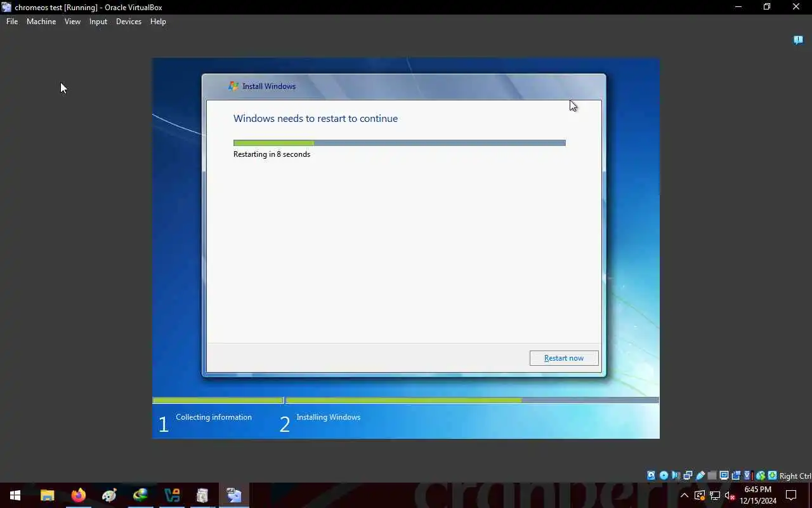This screenshot has height=508, width=812.
Task: Click the Collecting information progress bar
Action: tap(218, 401)
